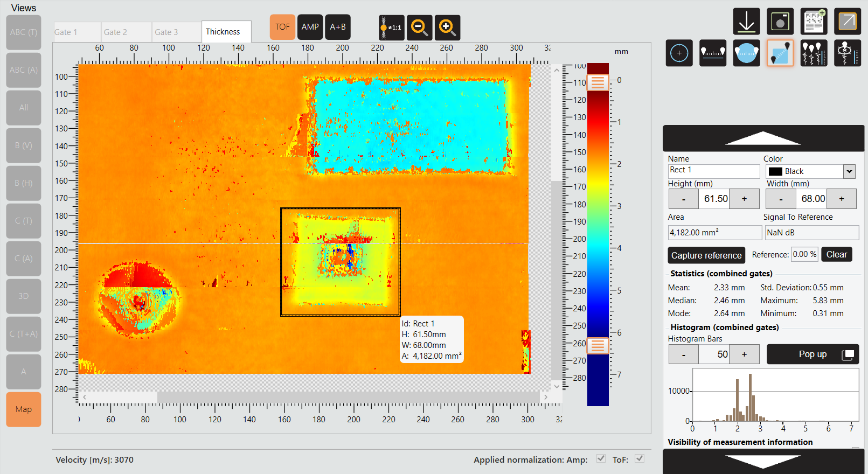Select the circle area measurement tool
This screenshot has width=868, height=474.
point(746,53)
